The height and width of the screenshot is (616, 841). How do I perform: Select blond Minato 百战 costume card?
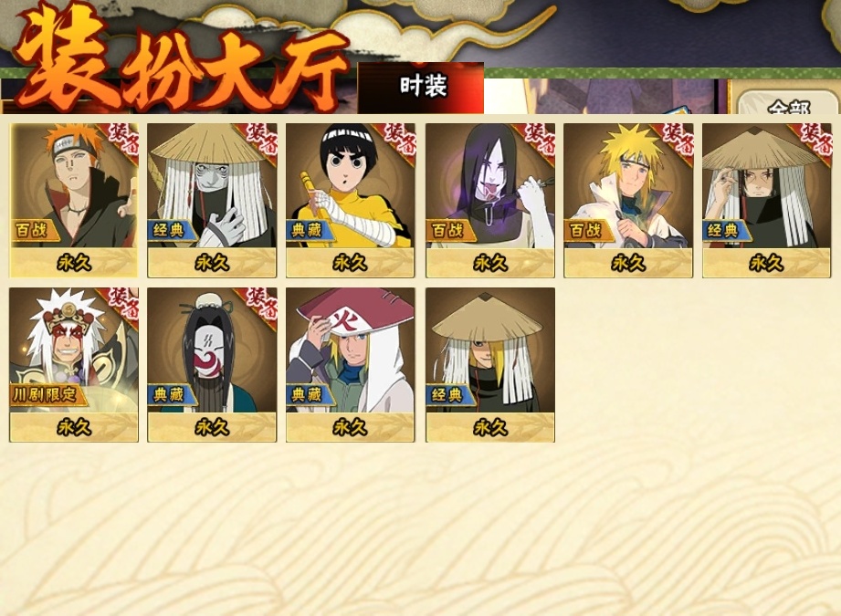[628, 201]
